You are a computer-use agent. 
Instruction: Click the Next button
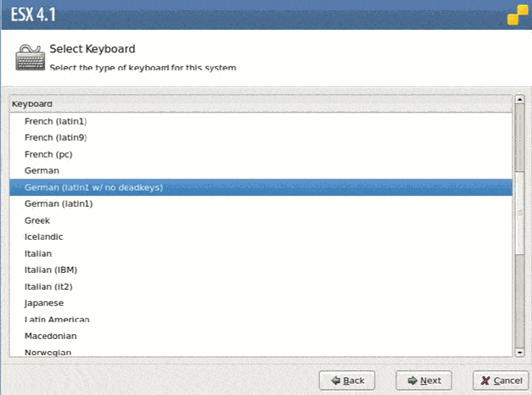tap(423, 380)
